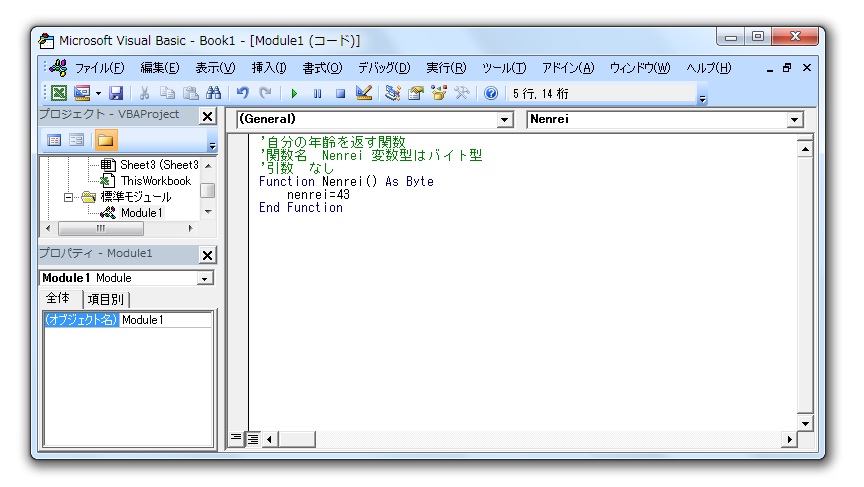864x487 pixels.
Task: Close the project explorer panel
Action: click(207, 116)
